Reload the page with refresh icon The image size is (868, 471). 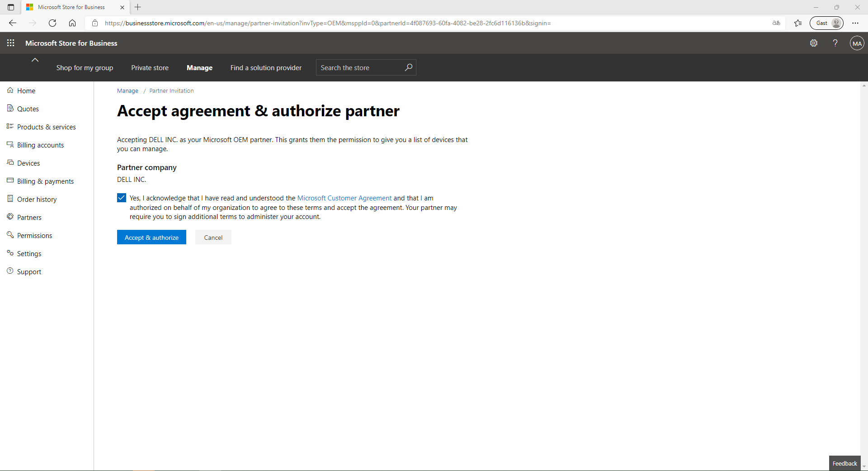point(52,23)
